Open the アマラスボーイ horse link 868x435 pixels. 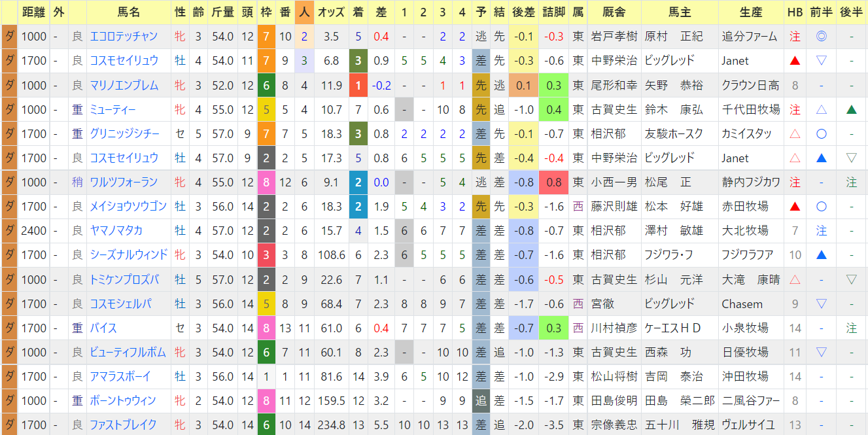click(x=120, y=376)
